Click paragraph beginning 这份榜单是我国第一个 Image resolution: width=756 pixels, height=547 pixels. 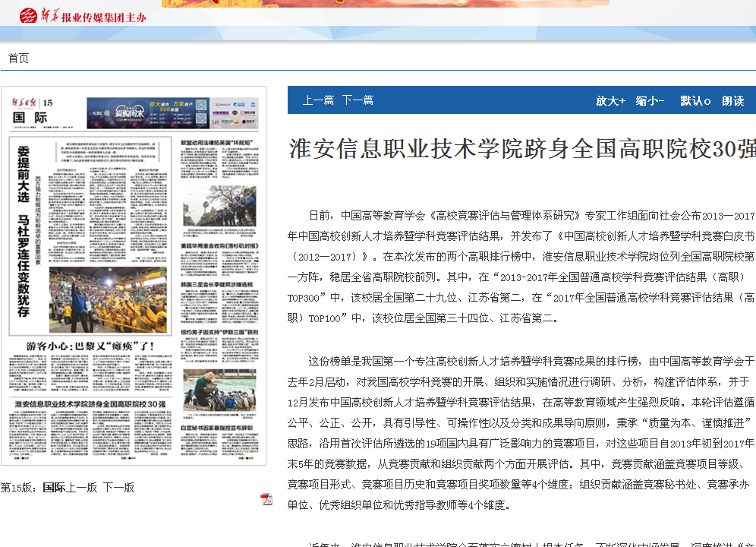521,433
